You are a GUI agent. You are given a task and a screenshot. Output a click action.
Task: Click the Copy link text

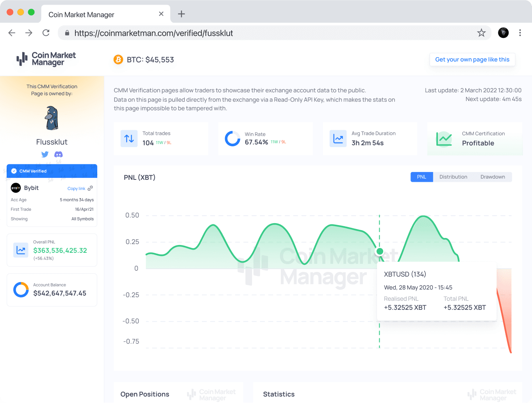coord(76,188)
